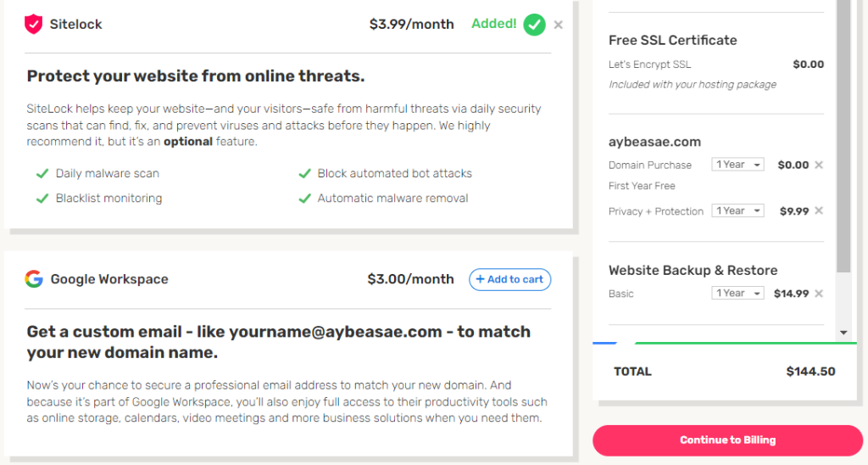Remove Privacy + Protection from cart
Screen dimensions: 868x465
819,210
